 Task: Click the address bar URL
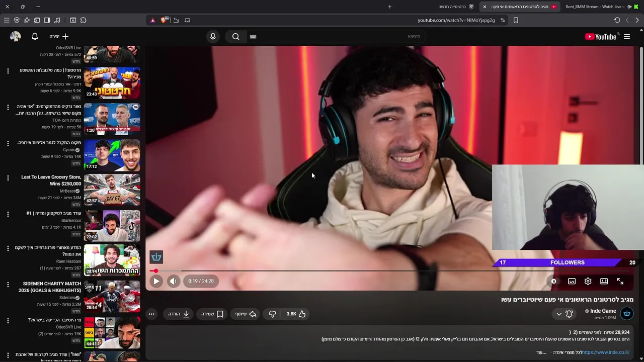[456, 20]
